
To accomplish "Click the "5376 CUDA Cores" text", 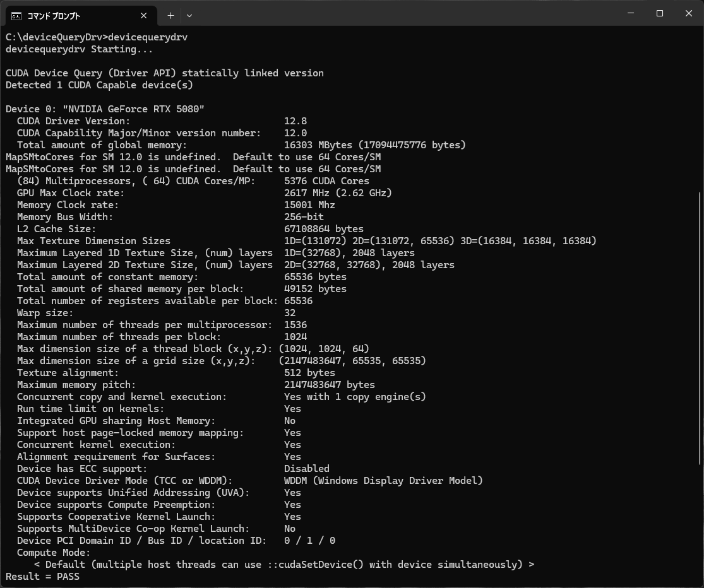I will [x=326, y=181].
